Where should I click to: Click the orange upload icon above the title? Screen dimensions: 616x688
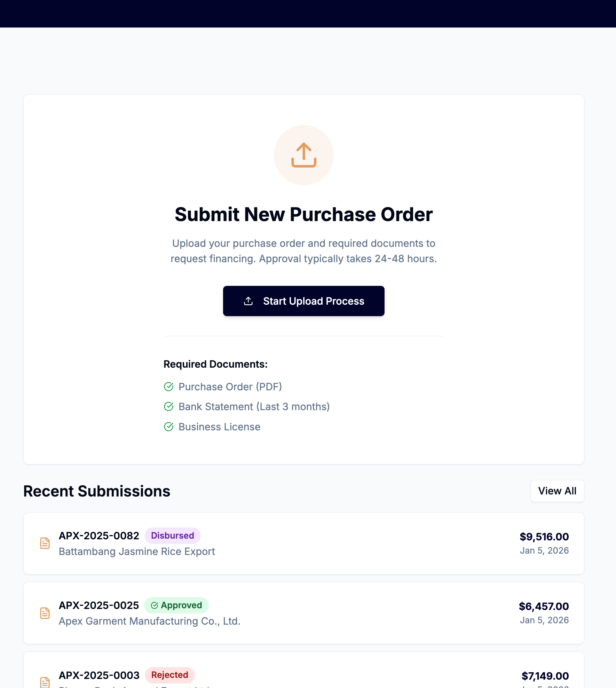click(x=303, y=155)
